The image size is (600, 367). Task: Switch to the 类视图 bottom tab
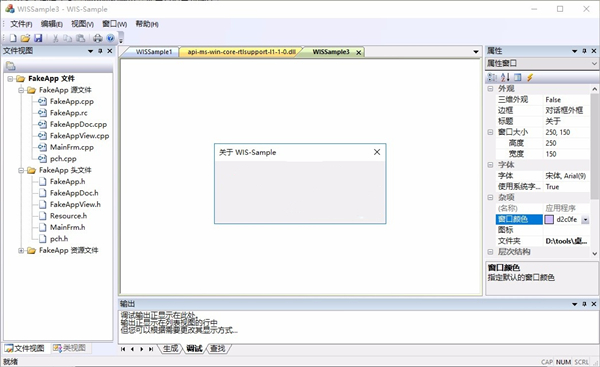coord(69,348)
